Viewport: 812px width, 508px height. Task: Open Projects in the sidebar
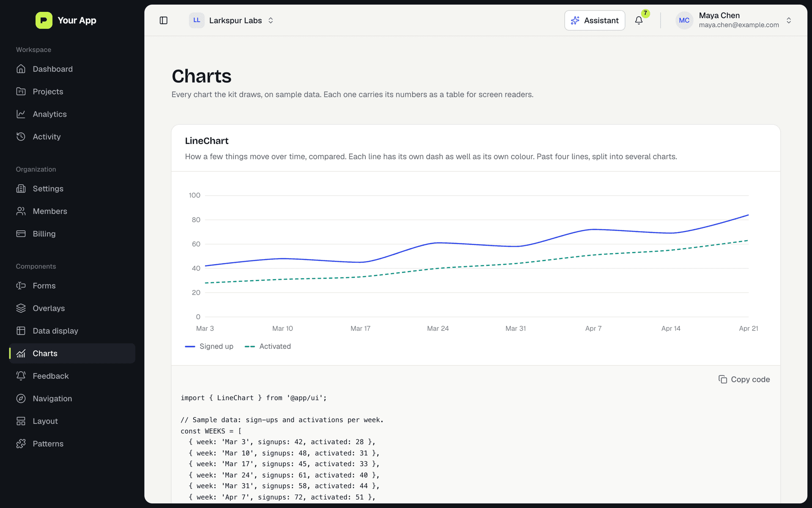click(x=72, y=91)
